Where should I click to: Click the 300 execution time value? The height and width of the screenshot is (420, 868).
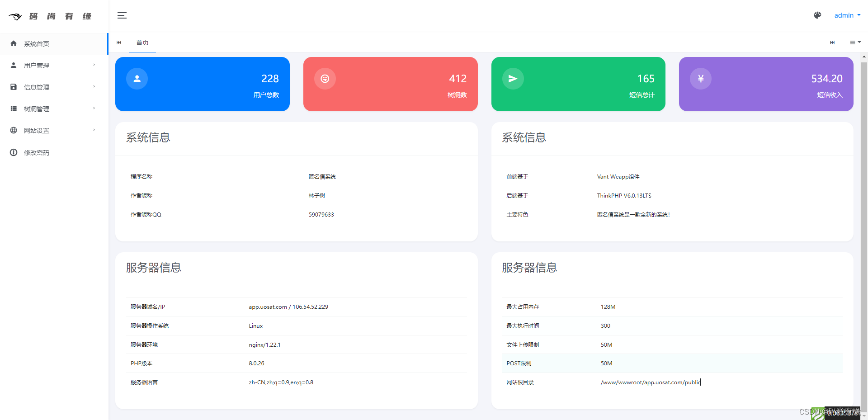pos(605,326)
